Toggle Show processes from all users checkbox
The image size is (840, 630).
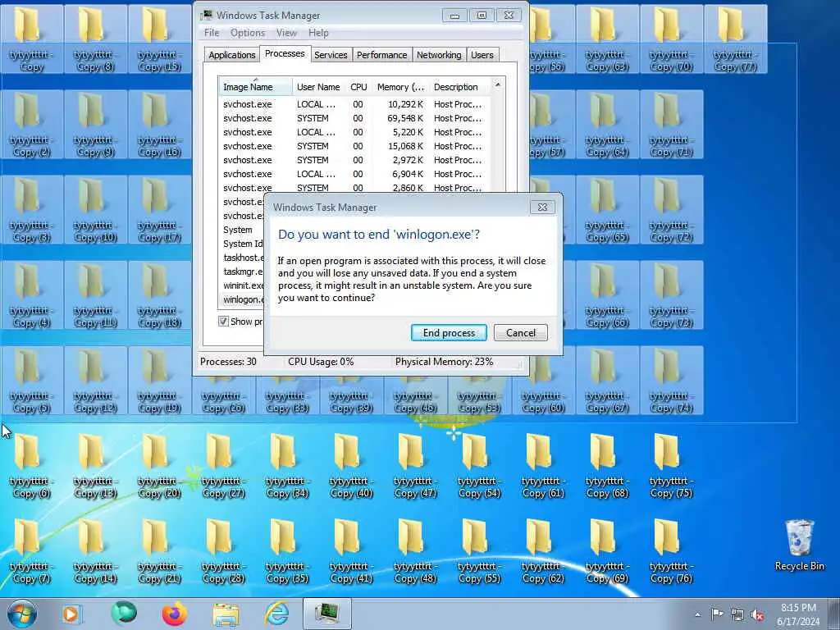pyautogui.click(x=223, y=322)
